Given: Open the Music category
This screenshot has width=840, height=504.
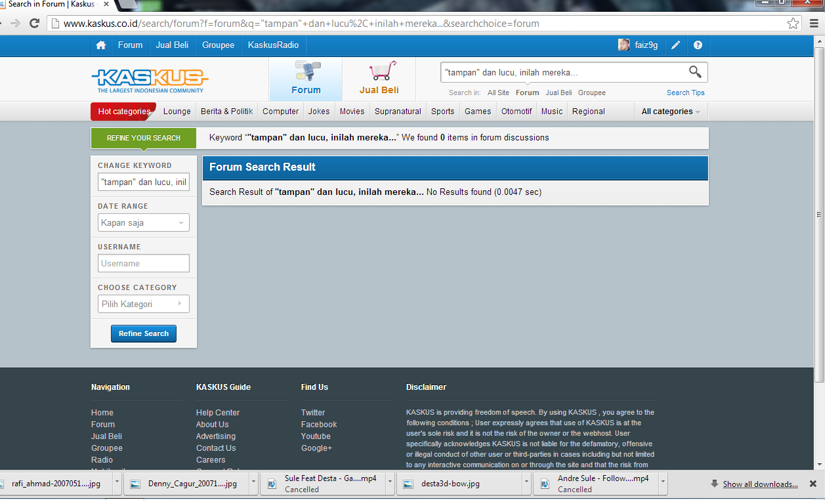Looking at the screenshot, I should tap(552, 111).
